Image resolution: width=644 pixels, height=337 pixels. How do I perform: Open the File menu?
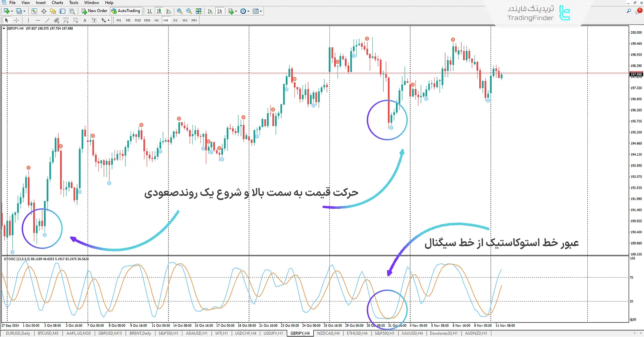click(12, 2)
